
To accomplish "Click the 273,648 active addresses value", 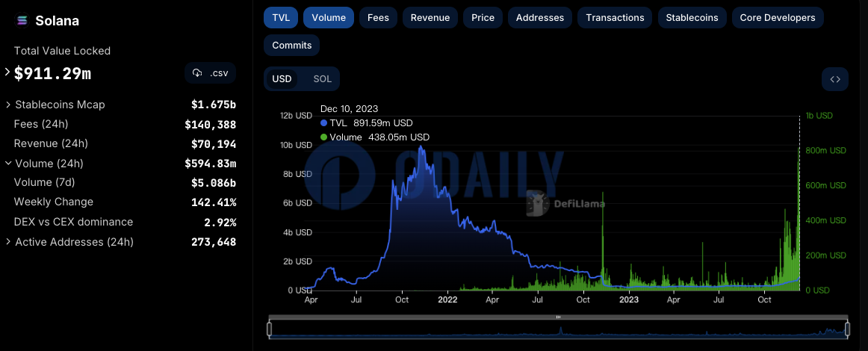I will click(214, 243).
